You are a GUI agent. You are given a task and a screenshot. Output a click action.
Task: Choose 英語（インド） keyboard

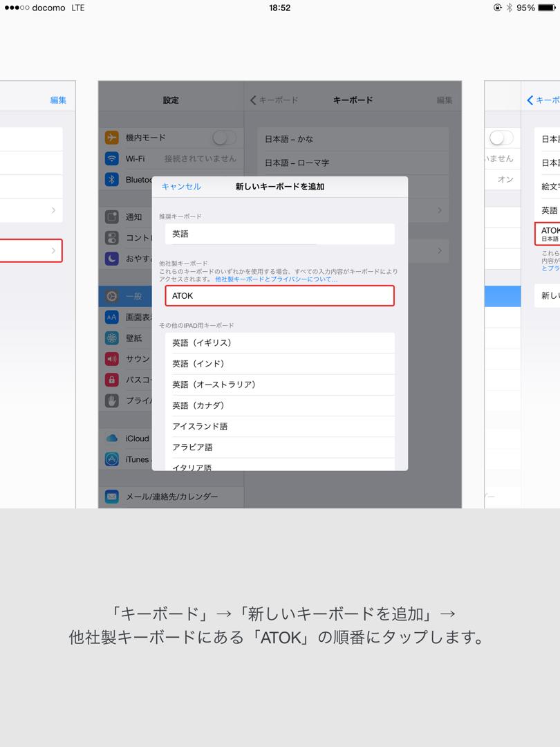pyautogui.click(x=280, y=364)
